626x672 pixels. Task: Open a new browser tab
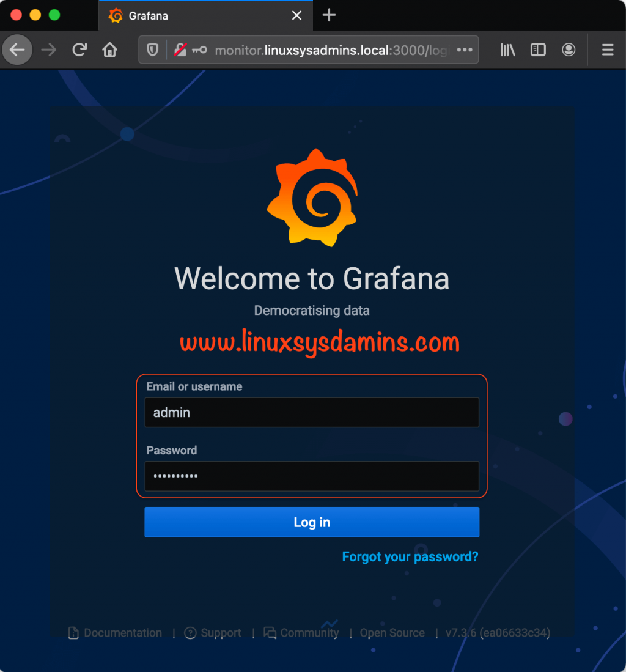329,15
